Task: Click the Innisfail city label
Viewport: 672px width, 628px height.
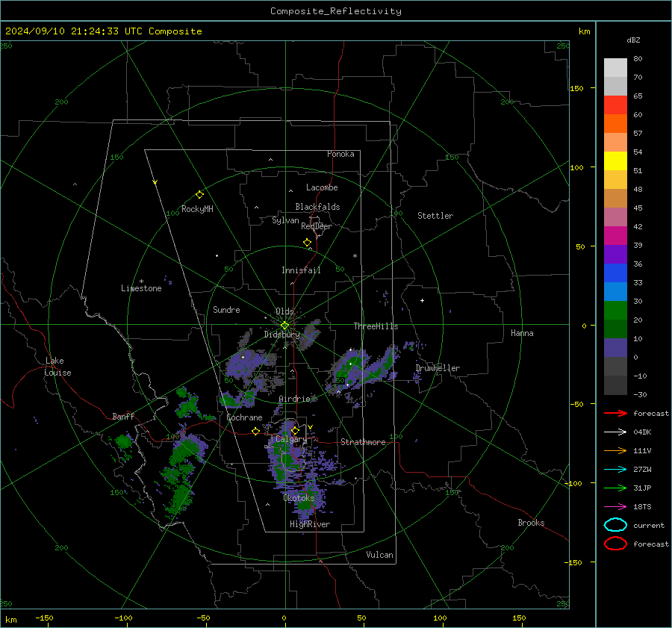Action: point(301,270)
